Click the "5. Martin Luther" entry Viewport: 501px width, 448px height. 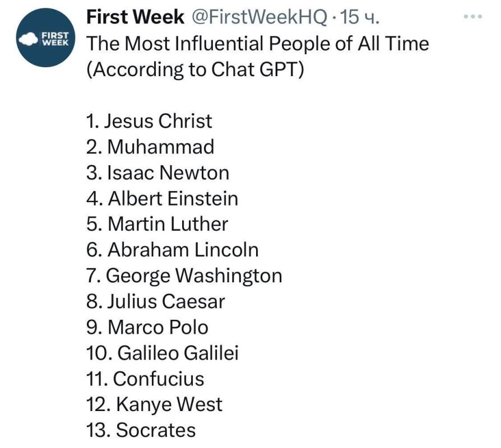click(157, 224)
